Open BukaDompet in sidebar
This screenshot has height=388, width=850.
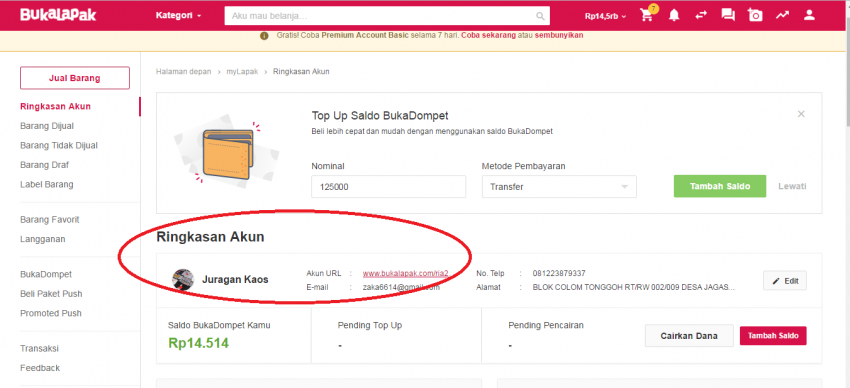[x=46, y=274]
